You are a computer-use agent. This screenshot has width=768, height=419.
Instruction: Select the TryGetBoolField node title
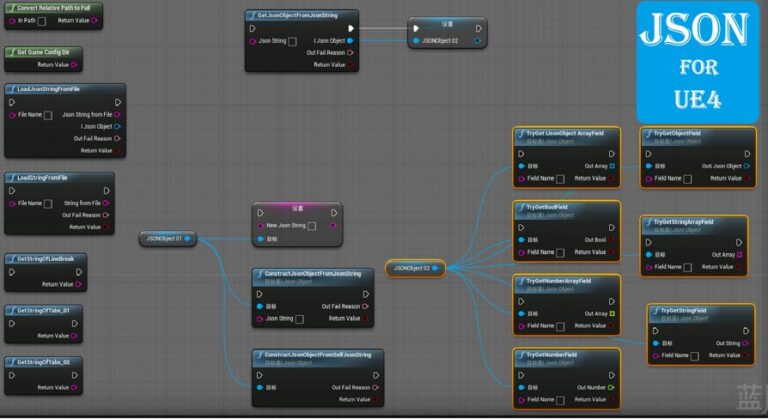click(x=547, y=207)
